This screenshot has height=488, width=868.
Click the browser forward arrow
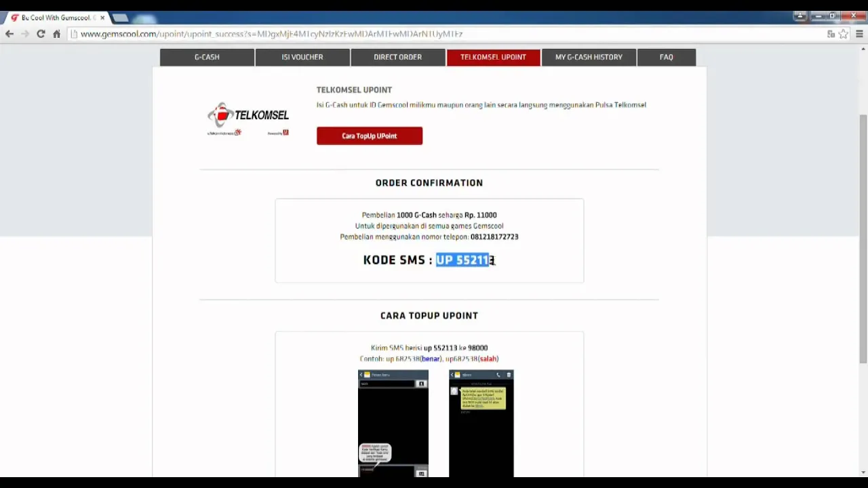coord(25,34)
